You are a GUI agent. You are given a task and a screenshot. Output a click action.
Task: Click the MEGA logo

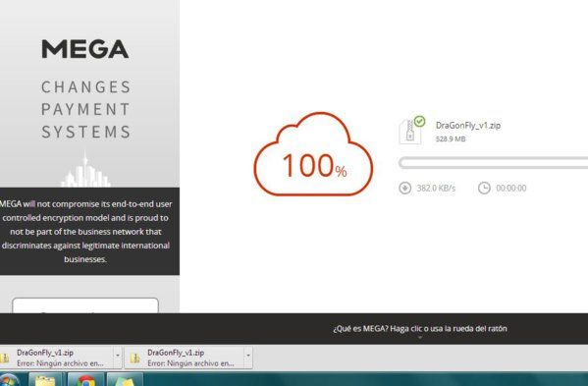(85, 49)
